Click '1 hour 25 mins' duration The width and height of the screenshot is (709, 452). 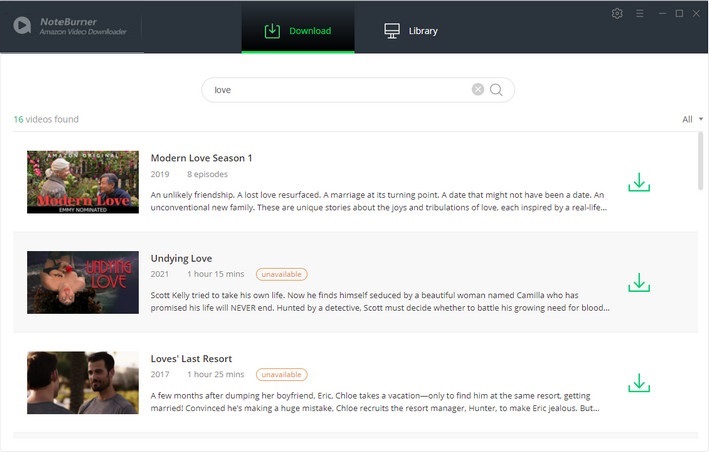(x=216, y=375)
